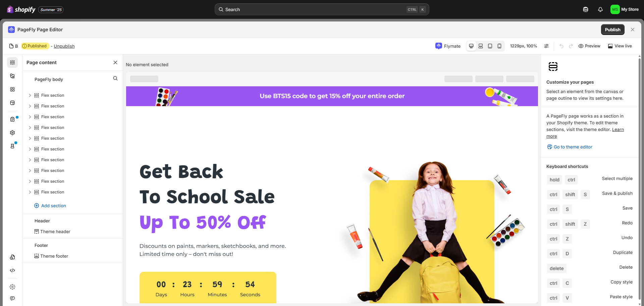Open the Flymate assistant
The image size is (644, 306).
coord(448,46)
